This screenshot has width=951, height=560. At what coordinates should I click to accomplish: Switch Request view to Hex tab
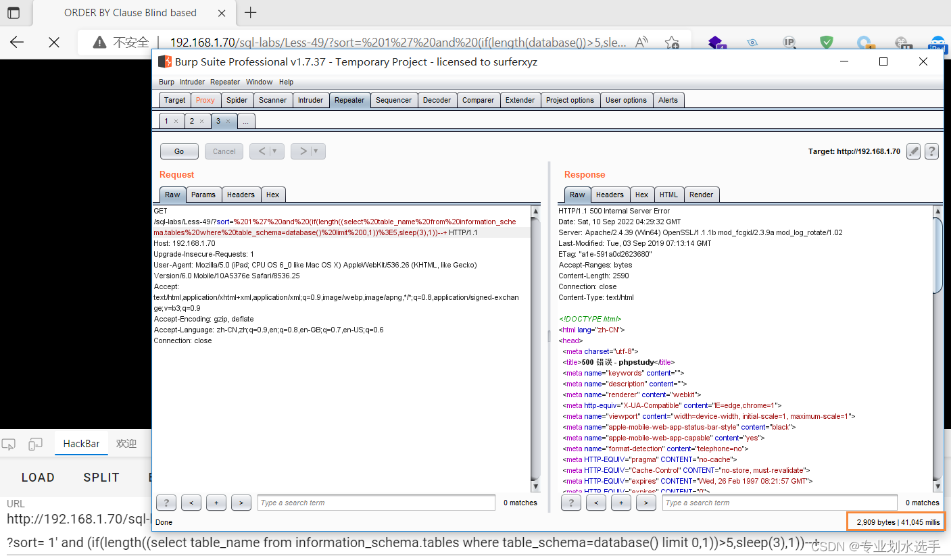[x=272, y=195]
